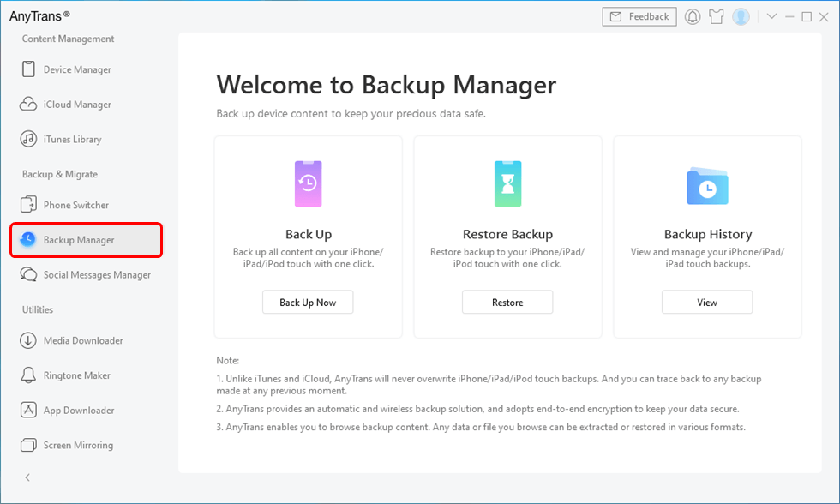Image resolution: width=840 pixels, height=504 pixels.
Task: Open notifications via the bell icon
Action: [693, 16]
